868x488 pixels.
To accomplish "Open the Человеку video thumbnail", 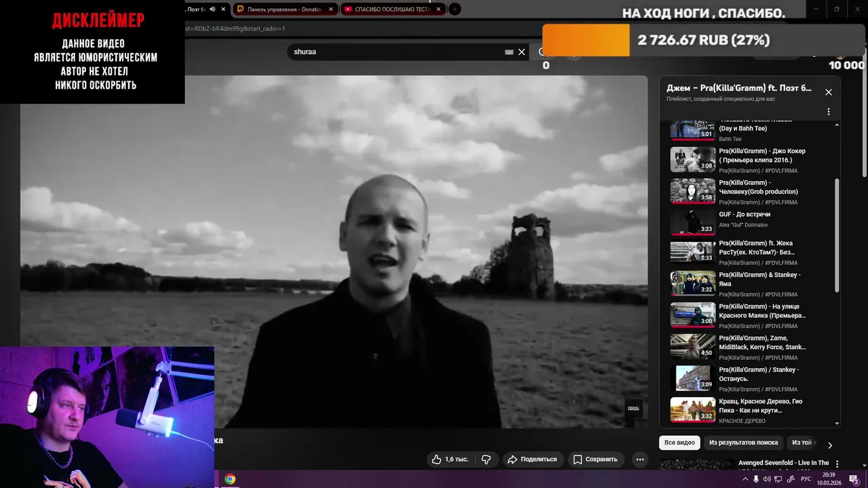I will 692,191.
